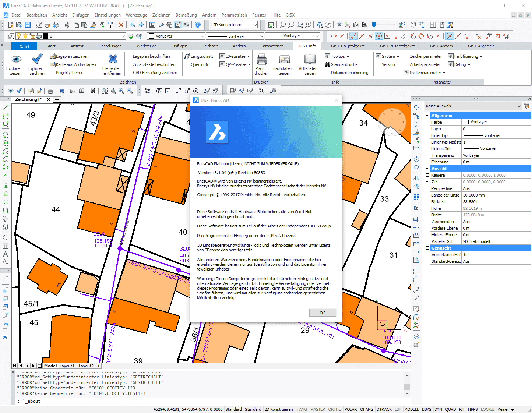Image resolution: width=532 pixels, height=413 pixels.
Task: Click Elemente entfernen blue X icon
Action: [113, 59]
